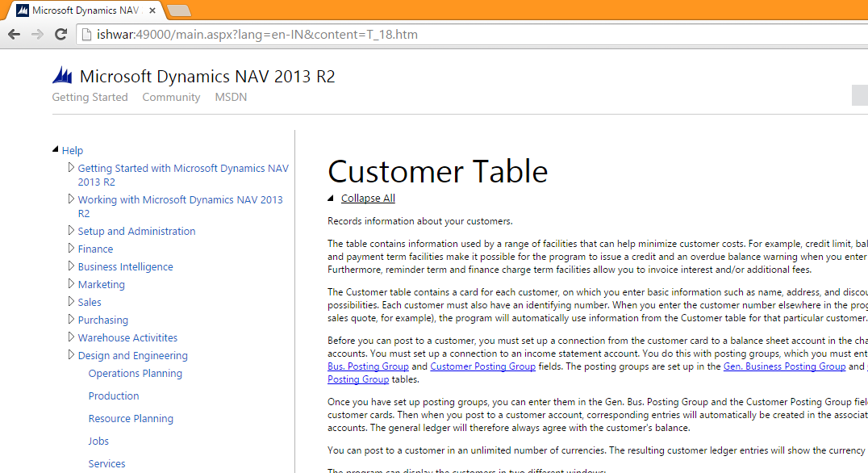Open the Setup and Administration topic

(x=136, y=231)
